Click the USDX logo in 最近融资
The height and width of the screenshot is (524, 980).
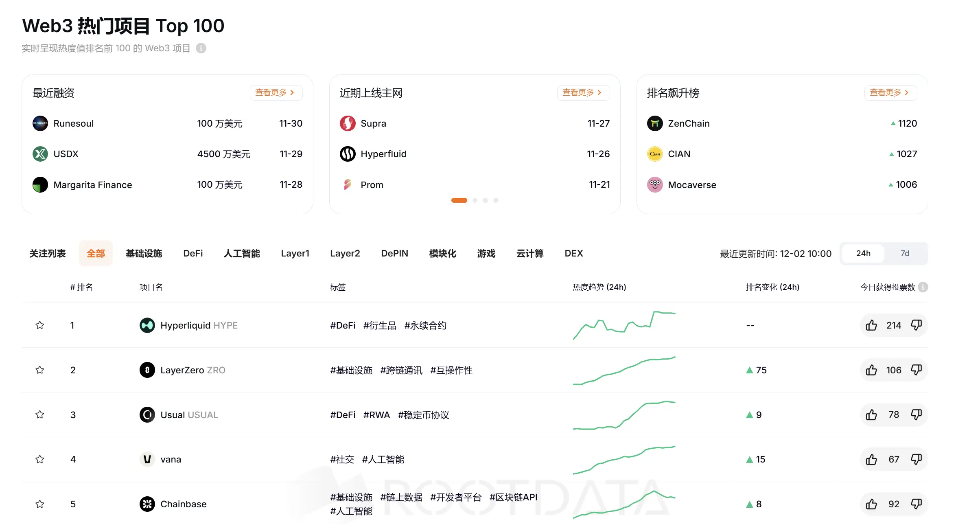(x=39, y=154)
